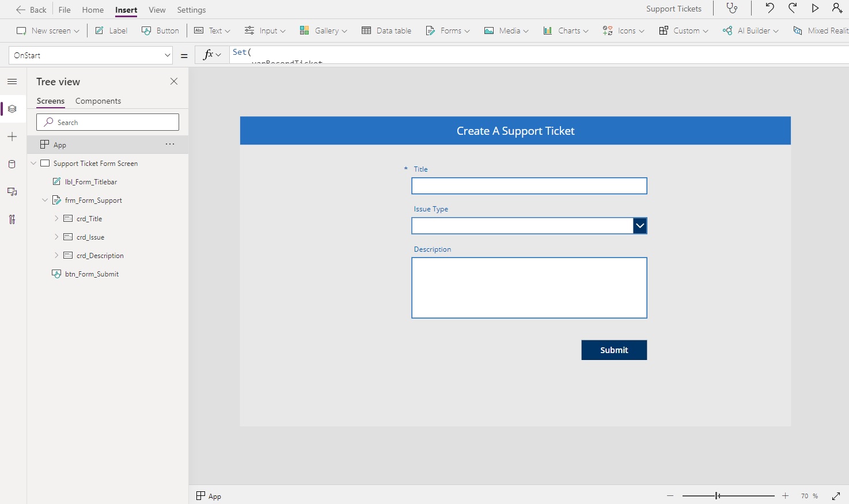Preview the app with Play icon
849x504 pixels.
[x=815, y=9]
